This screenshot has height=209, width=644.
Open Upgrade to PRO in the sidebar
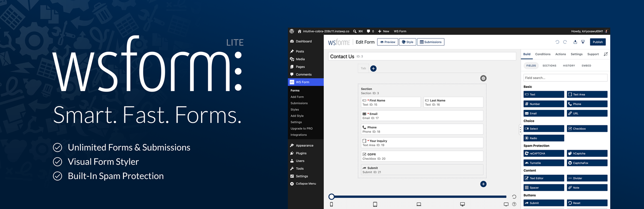coord(302,128)
